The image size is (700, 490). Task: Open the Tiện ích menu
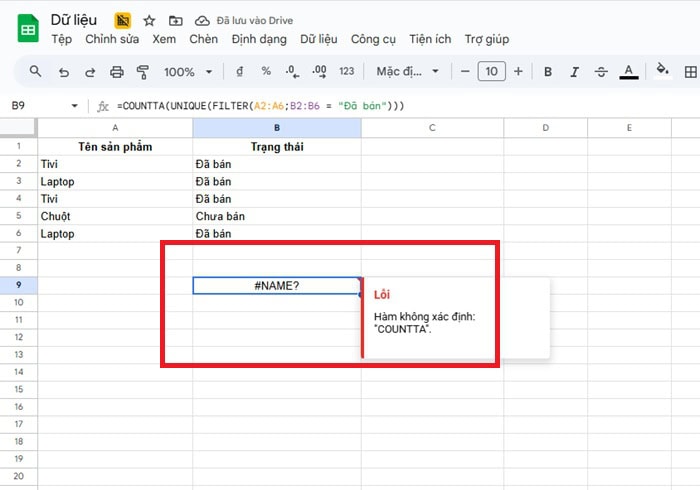pyautogui.click(x=430, y=39)
